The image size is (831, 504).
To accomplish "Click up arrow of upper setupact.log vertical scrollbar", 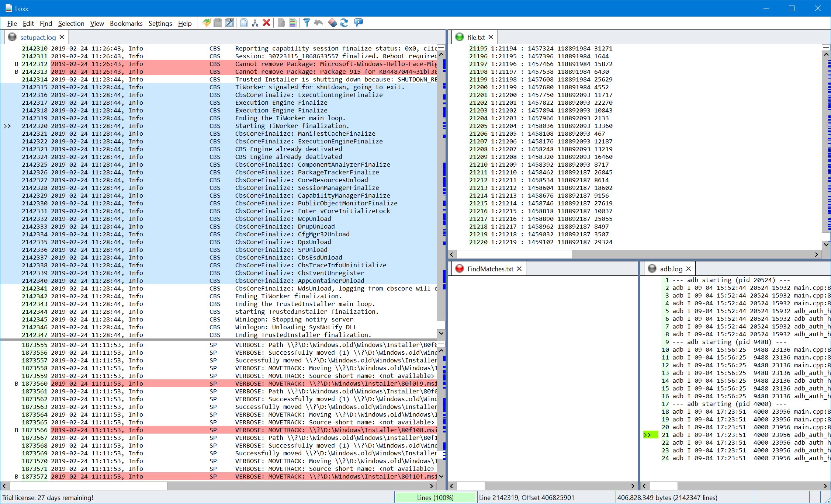I will pyautogui.click(x=441, y=54).
